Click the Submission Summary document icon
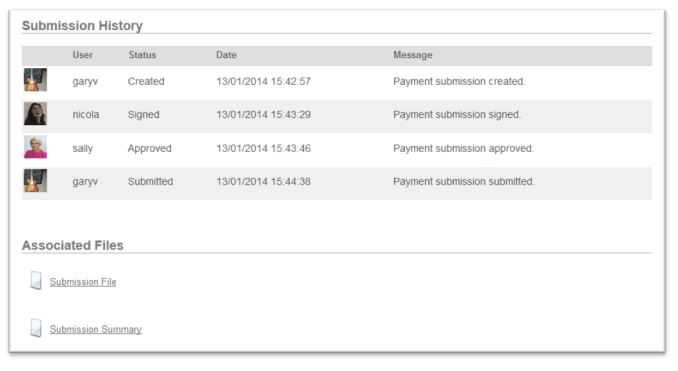 point(36,328)
